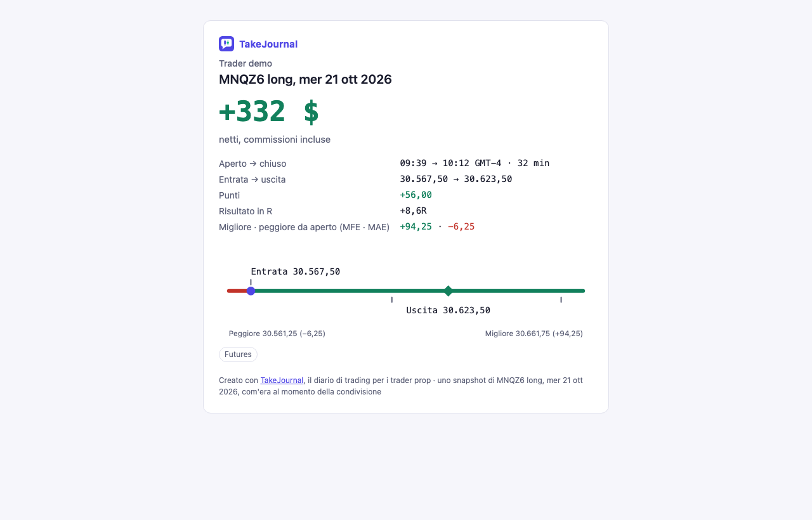Click the points value '+56,00'
Viewport: 812px width, 520px height.
416,195
